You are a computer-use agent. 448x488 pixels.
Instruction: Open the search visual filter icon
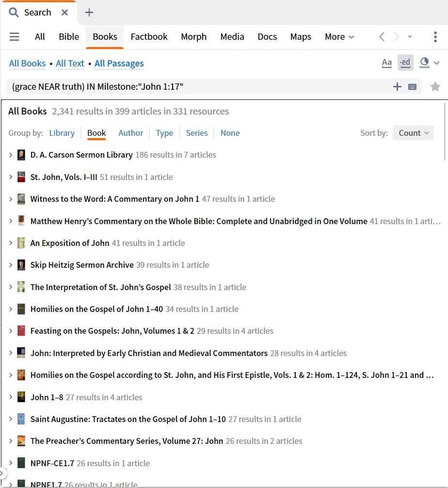point(424,63)
